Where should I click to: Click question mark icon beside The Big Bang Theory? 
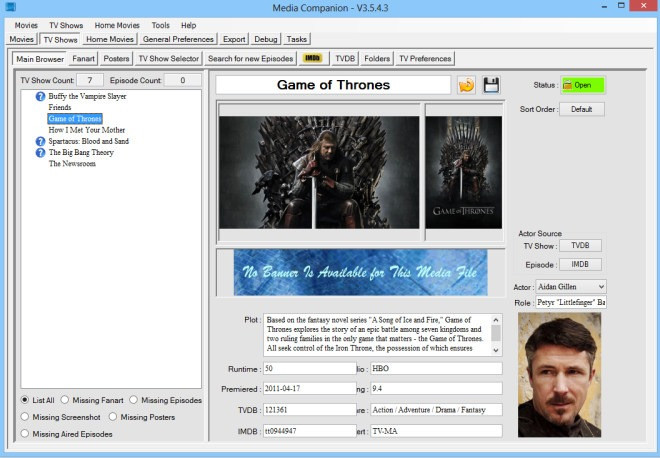click(40, 152)
